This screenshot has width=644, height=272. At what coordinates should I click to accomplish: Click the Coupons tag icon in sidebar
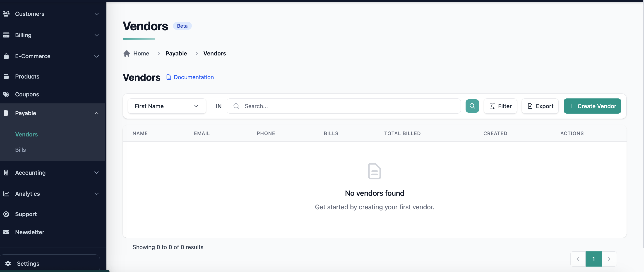pyautogui.click(x=6, y=94)
